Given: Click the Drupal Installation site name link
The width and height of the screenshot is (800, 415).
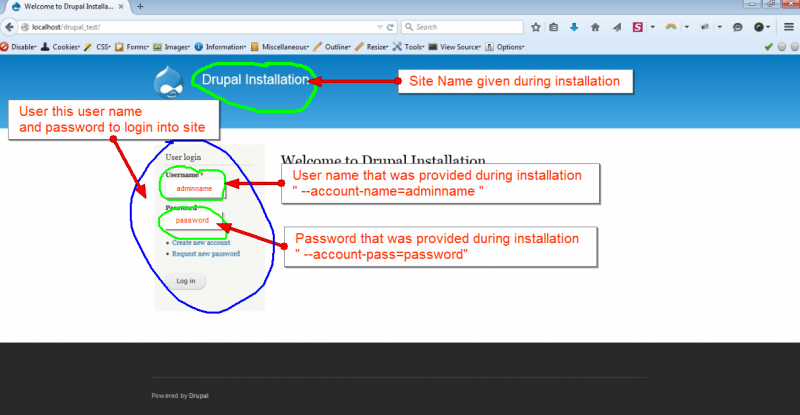Looking at the screenshot, I should point(255,80).
